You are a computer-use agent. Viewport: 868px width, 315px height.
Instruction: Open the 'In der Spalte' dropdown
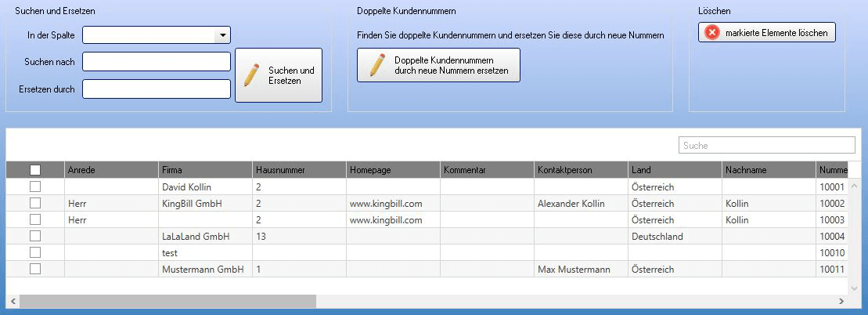coord(222,35)
